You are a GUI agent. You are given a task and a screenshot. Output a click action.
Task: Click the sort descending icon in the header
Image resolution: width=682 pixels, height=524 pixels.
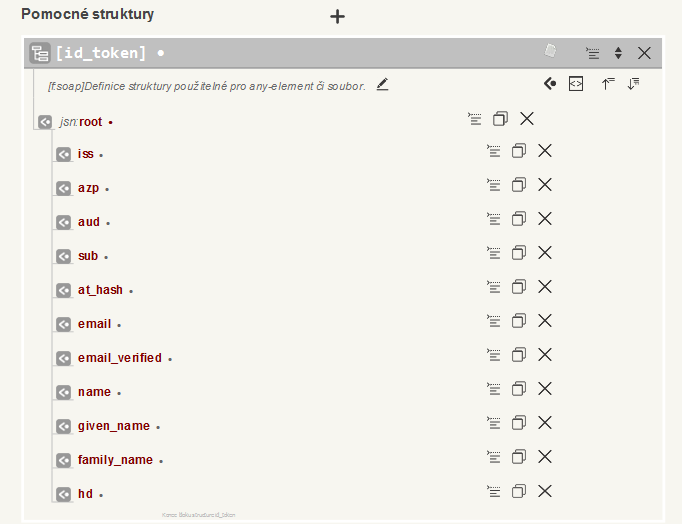click(633, 84)
